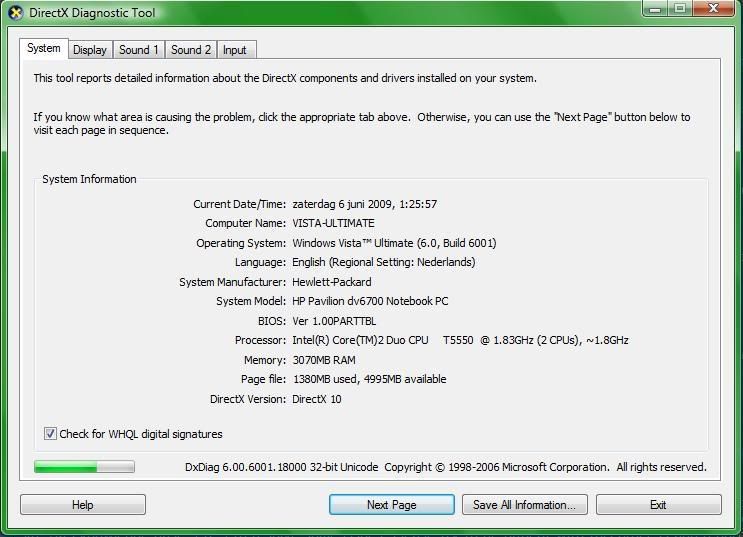Image resolution: width=743 pixels, height=537 pixels.
Task: Click the manufacturer value Hewlett-Packard
Action: 332,282
